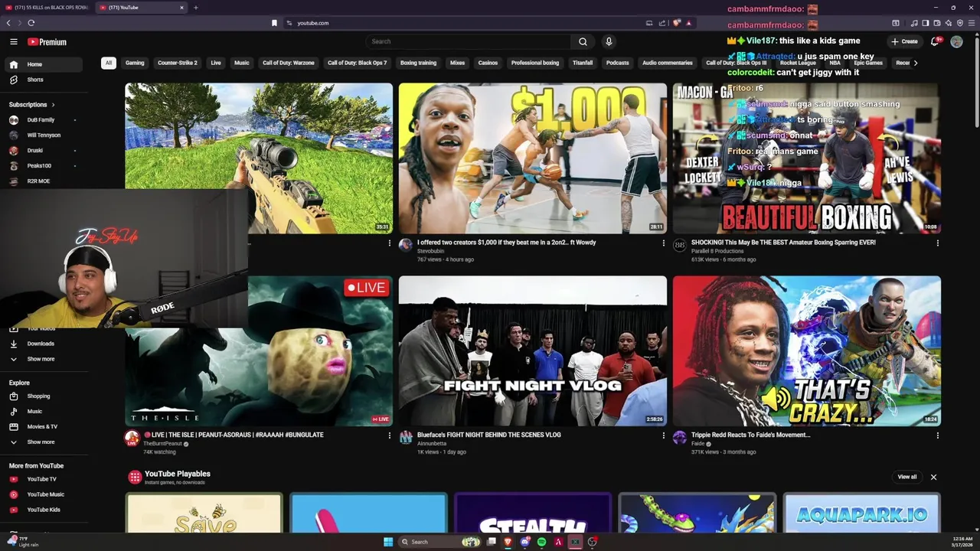This screenshot has height=551, width=980.
Task: Open Shopping under Explore
Action: coord(44,396)
